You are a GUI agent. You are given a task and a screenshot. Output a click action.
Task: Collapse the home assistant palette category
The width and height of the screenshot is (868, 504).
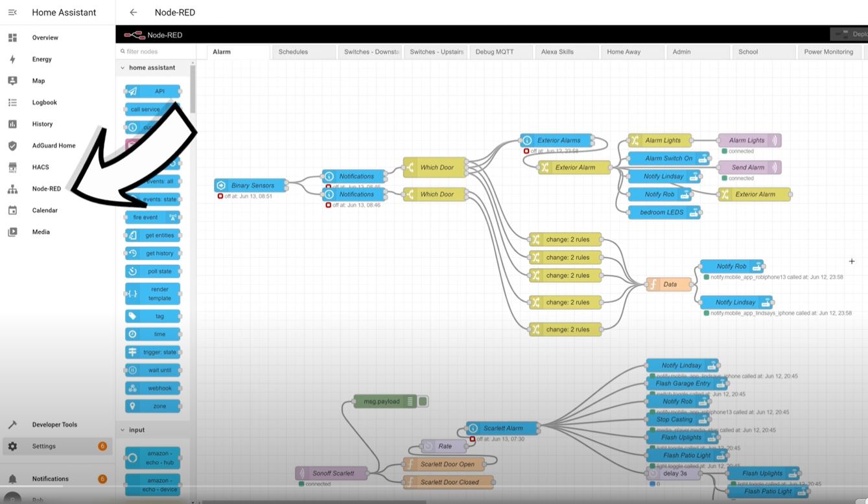(123, 67)
